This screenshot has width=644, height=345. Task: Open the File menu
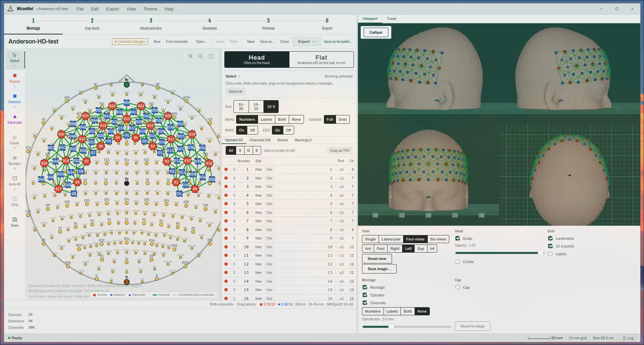click(80, 9)
